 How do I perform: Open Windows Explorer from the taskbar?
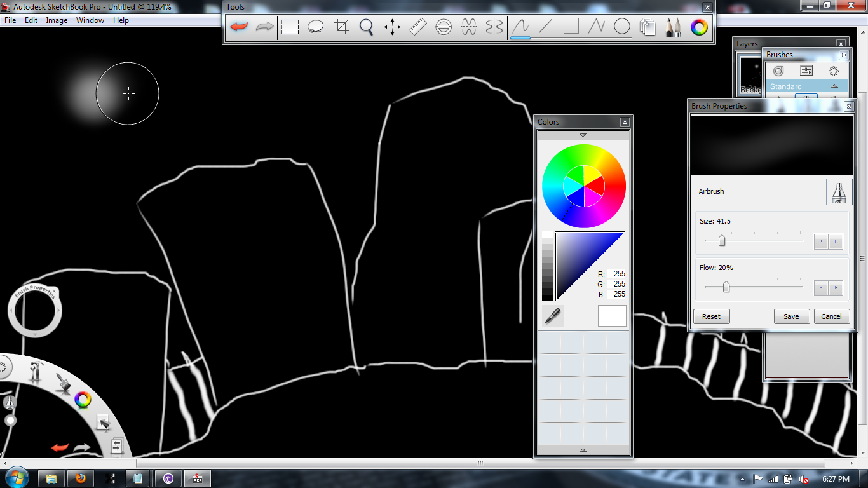tap(51, 478)
